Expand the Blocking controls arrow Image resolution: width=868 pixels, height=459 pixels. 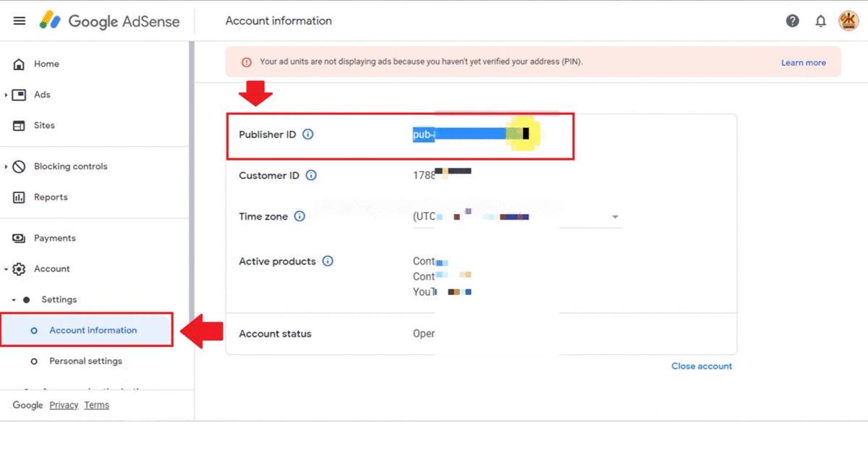[6, 167]
